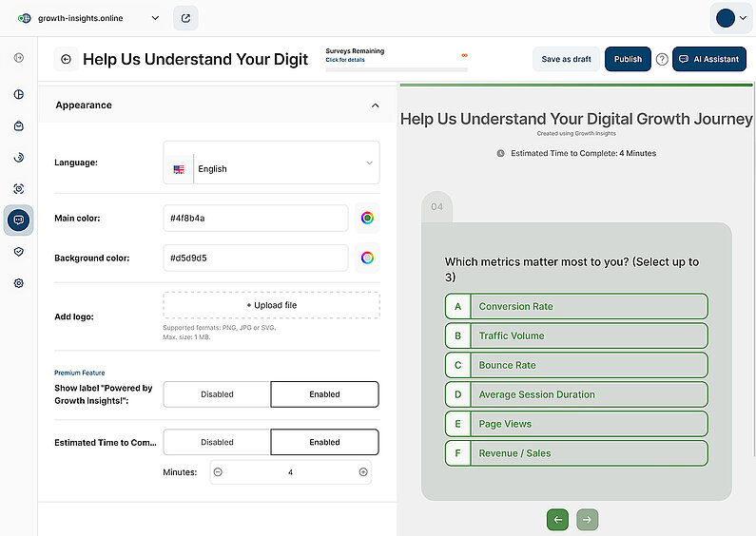
Task: Click the survey title Help Us Understand
Action: pos(195,59)
